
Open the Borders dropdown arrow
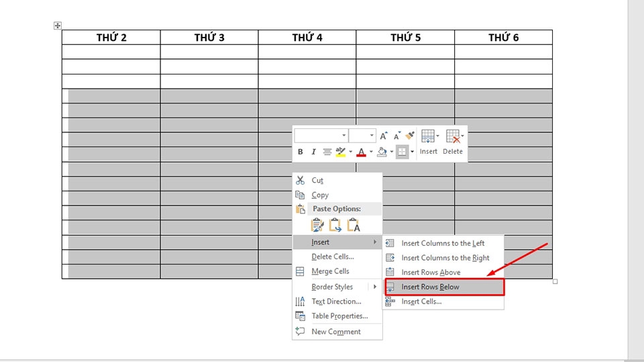tap(412, 152)
